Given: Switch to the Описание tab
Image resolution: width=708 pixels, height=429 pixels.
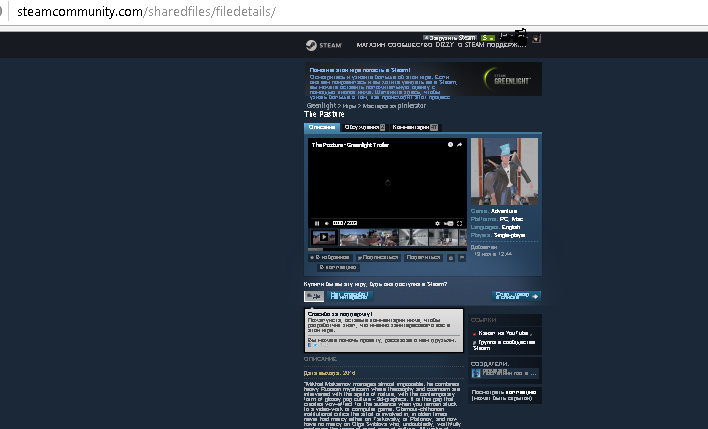Looking at the screenshot, I should pyautogui.click(x=321, y=127).
